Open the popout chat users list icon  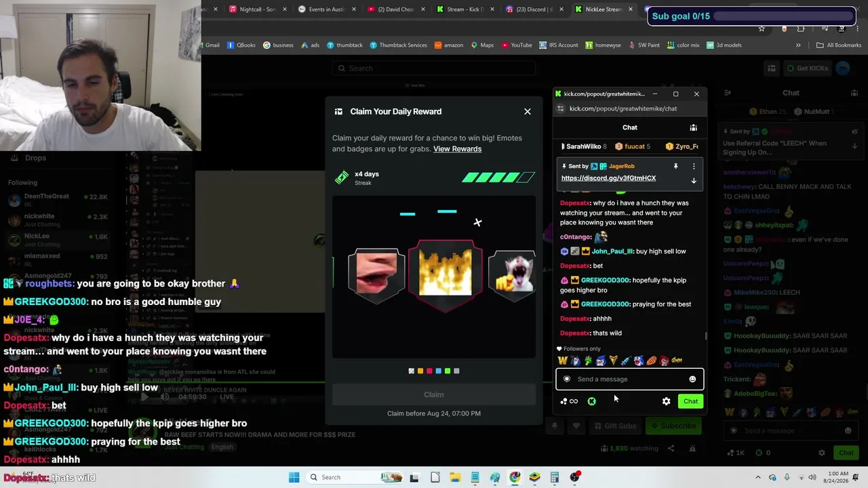click(693, 127)
